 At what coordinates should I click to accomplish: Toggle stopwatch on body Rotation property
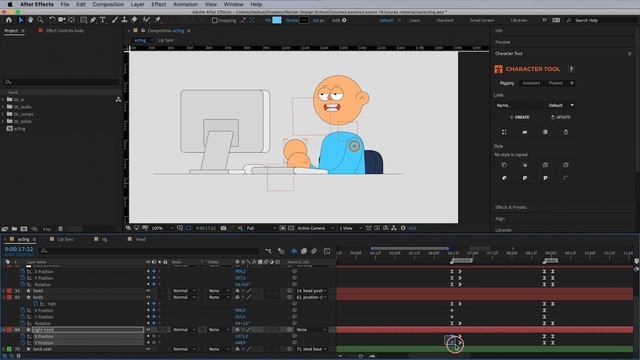(x=23, y=323)
